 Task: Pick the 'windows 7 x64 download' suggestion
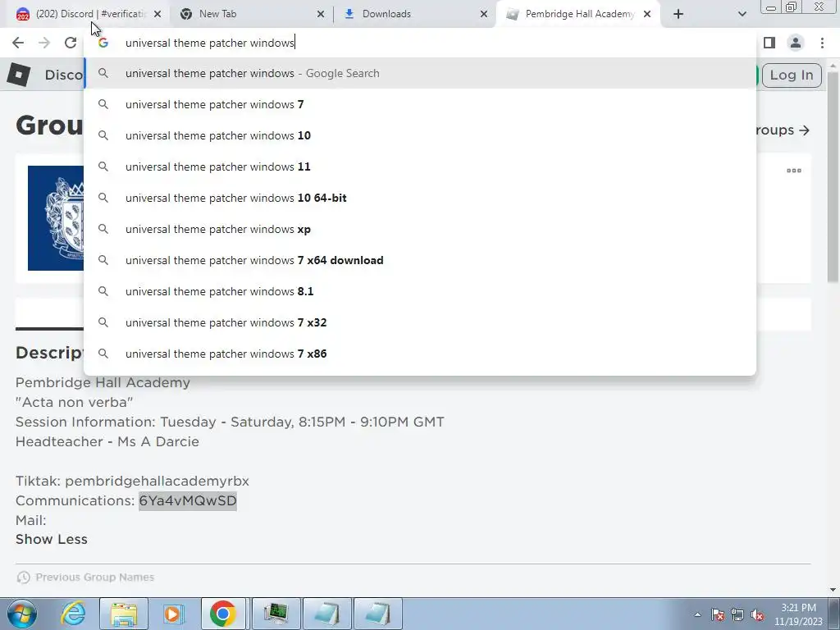[421, 260]
